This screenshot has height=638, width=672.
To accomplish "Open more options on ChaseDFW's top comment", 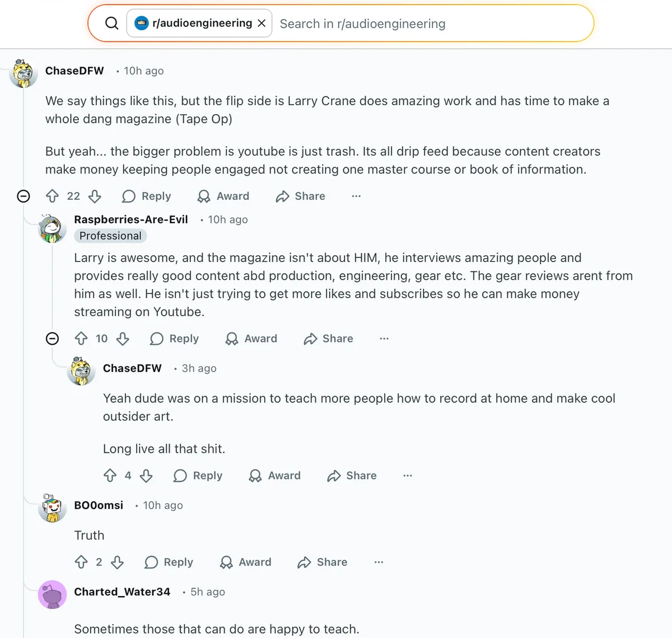I will [356, 196].
